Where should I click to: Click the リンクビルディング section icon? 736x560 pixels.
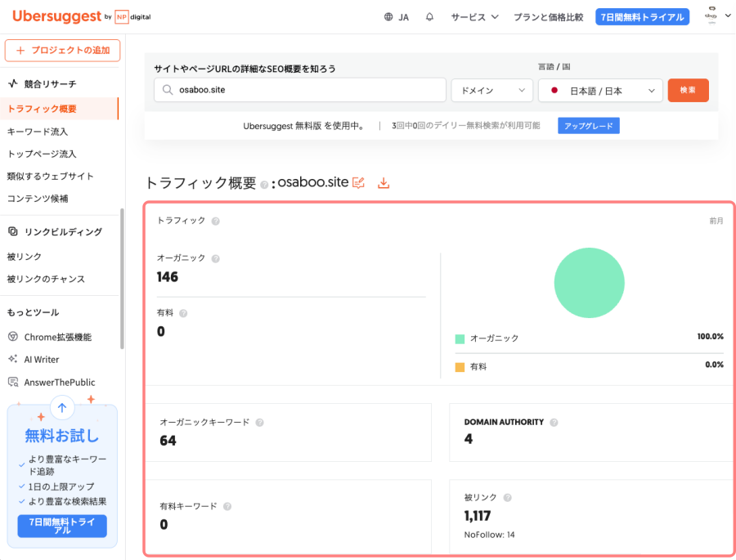[12, 231]
